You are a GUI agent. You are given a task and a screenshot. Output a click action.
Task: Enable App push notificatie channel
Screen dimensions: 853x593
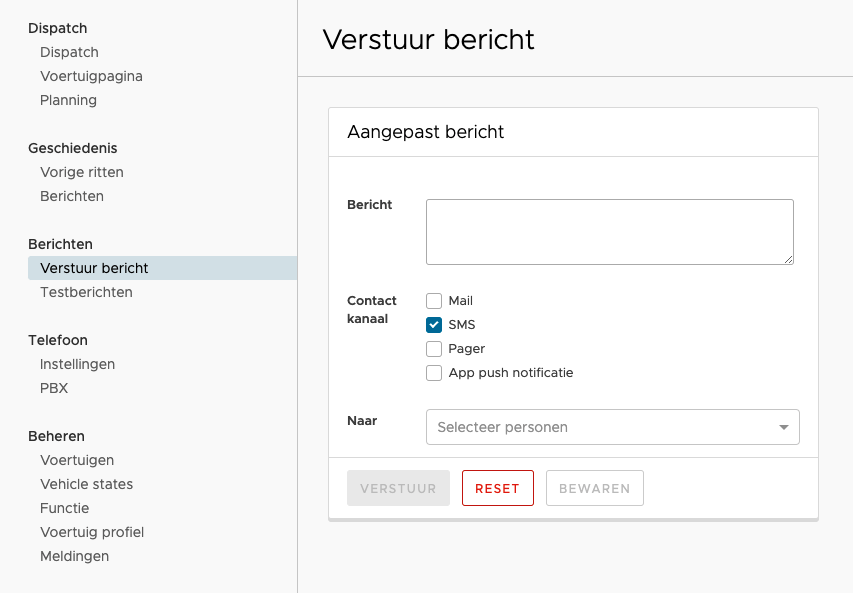434,372
